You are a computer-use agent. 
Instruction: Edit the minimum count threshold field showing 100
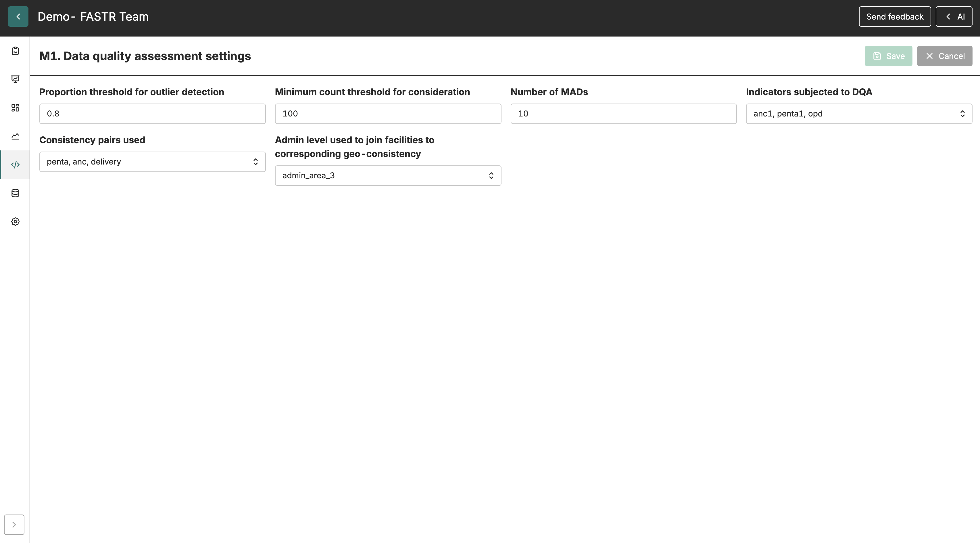pyautogui.click(x=388, y=114)
